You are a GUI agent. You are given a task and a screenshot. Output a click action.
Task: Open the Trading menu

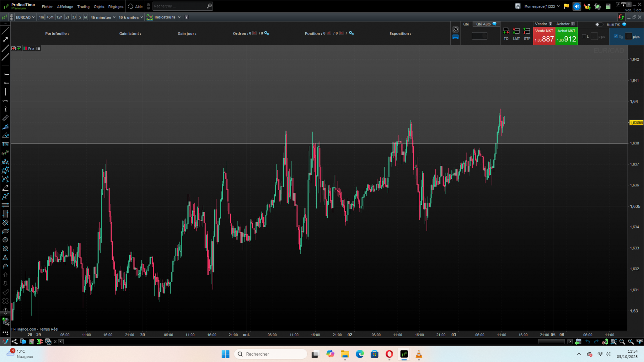(x=83, y=6)
